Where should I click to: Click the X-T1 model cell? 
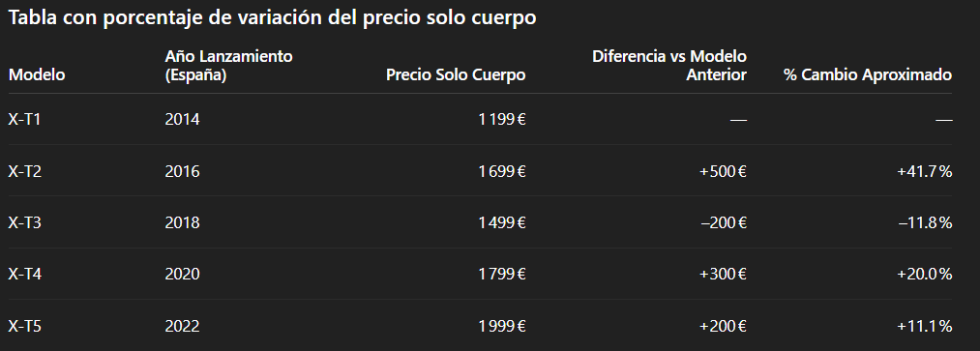(24, 119)
